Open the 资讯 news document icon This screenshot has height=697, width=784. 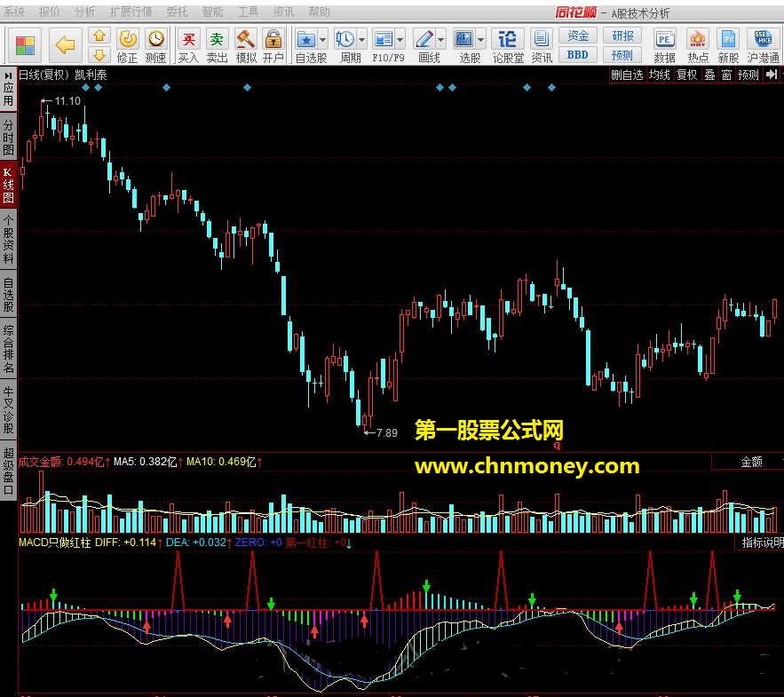tap(541, 39)
